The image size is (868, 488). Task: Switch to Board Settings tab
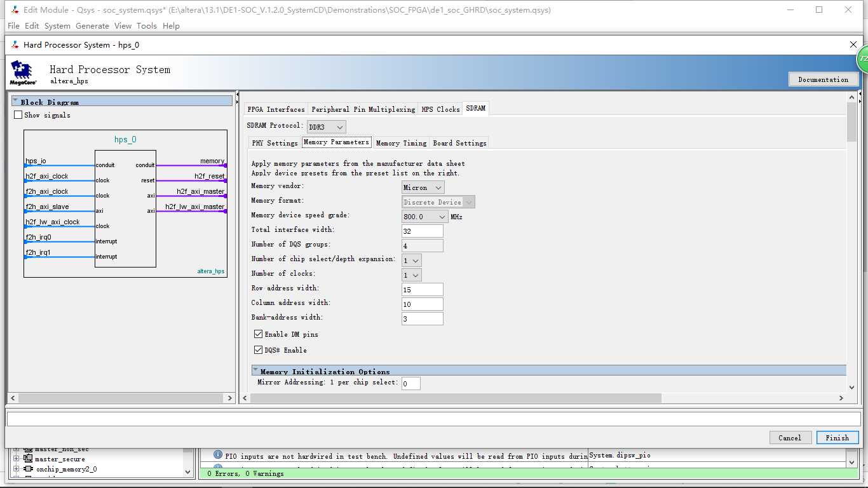click(459, 143)
